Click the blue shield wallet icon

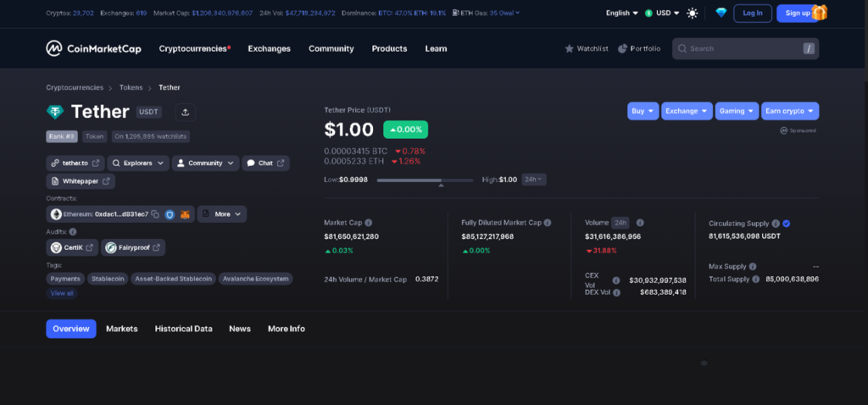170,214
